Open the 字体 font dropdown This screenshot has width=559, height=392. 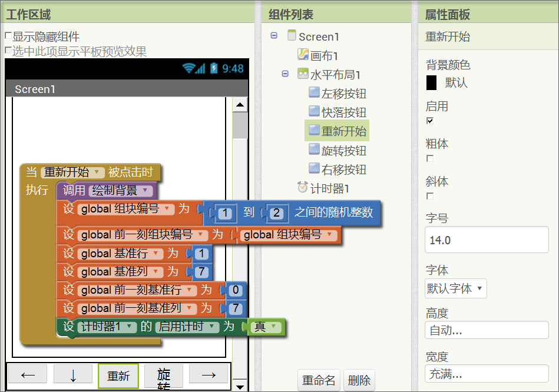pyautogui.click(x=456, y=288)
